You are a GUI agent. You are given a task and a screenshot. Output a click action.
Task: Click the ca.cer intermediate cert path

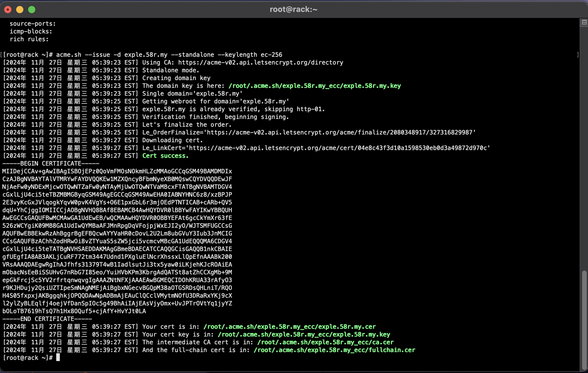pos(325,342)
